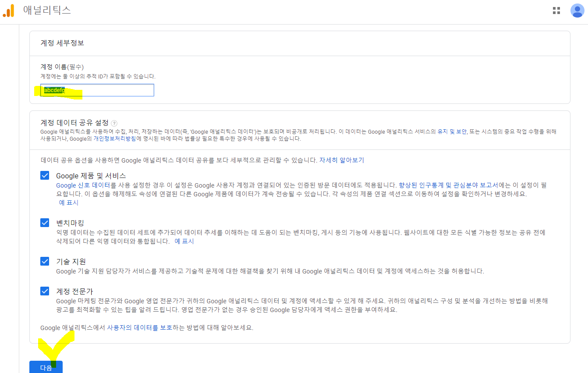
Task: Open 향상된 인구통계 및 관심분야 보고서 link
Action: 448,185
